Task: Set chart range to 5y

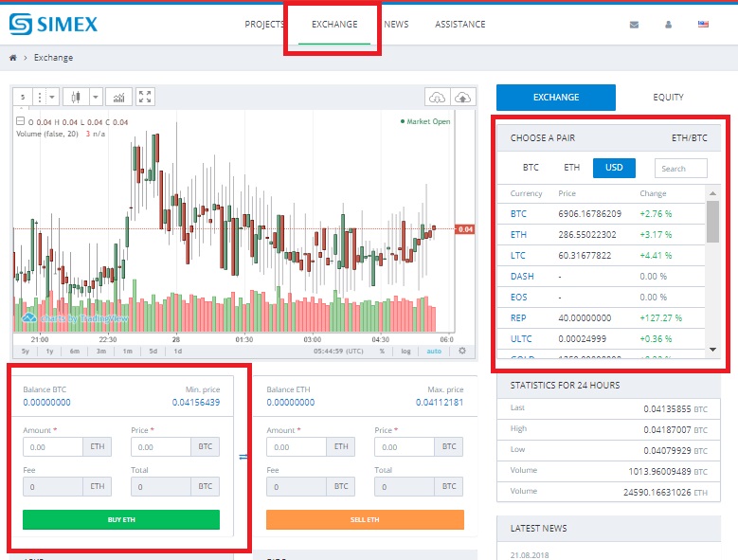Action: click(x=26, y=351)
